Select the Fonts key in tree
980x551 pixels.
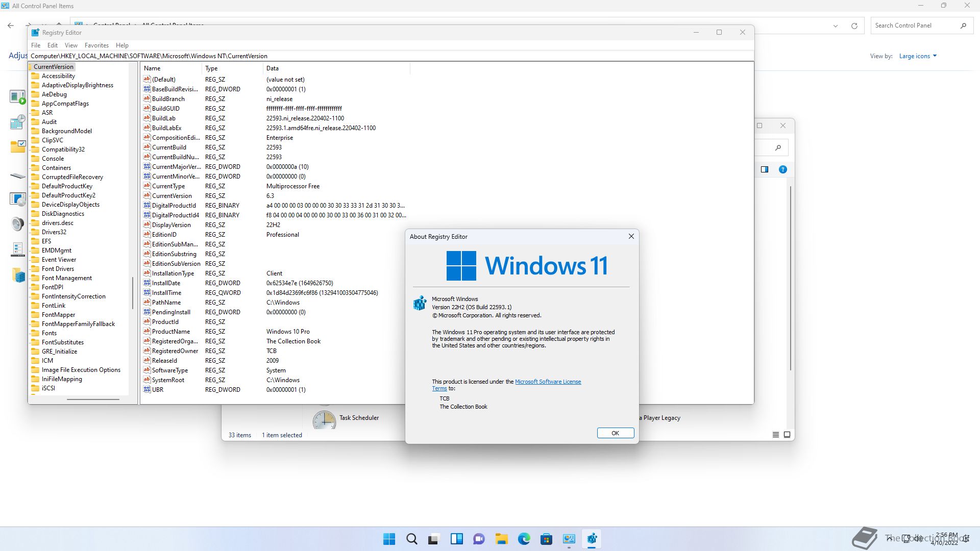49,333
